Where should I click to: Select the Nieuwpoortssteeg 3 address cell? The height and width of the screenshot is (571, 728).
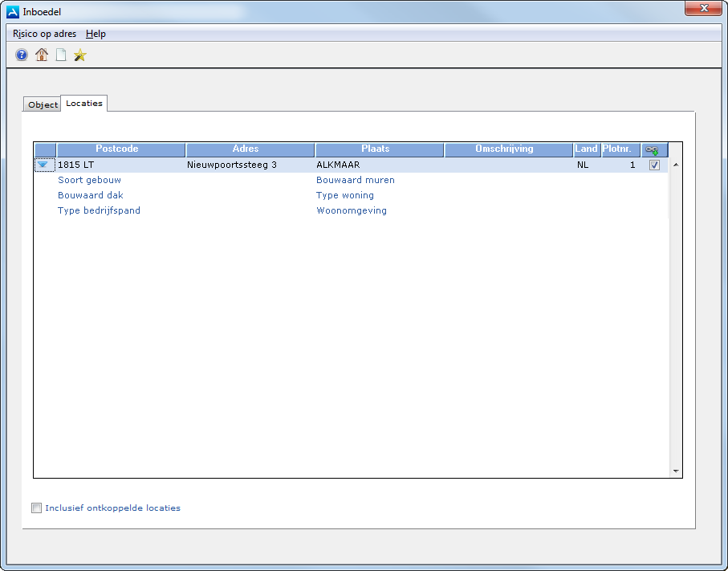click(x=232, y=165)
